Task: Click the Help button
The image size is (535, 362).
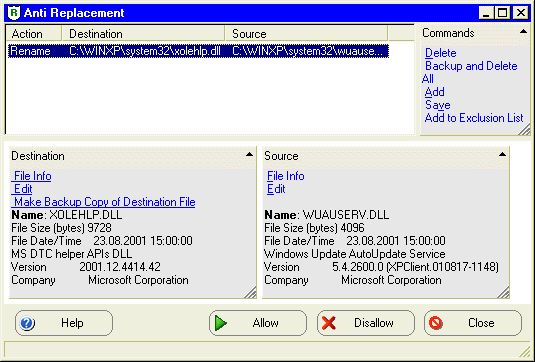Action: point(64,323)
